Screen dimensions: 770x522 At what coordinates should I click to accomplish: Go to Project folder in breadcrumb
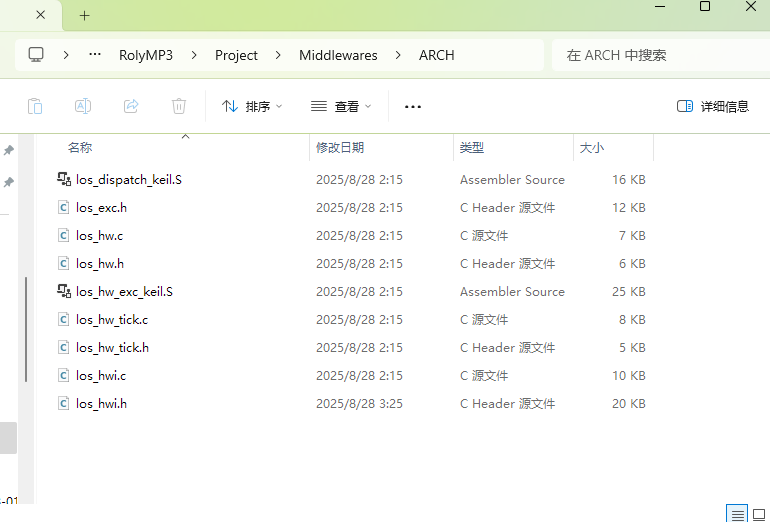236,55
